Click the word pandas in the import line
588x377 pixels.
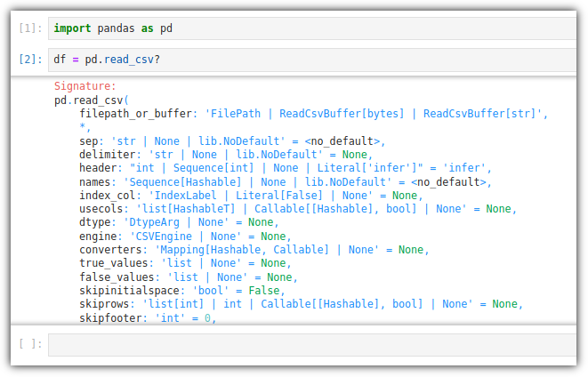tap(116, 28)
